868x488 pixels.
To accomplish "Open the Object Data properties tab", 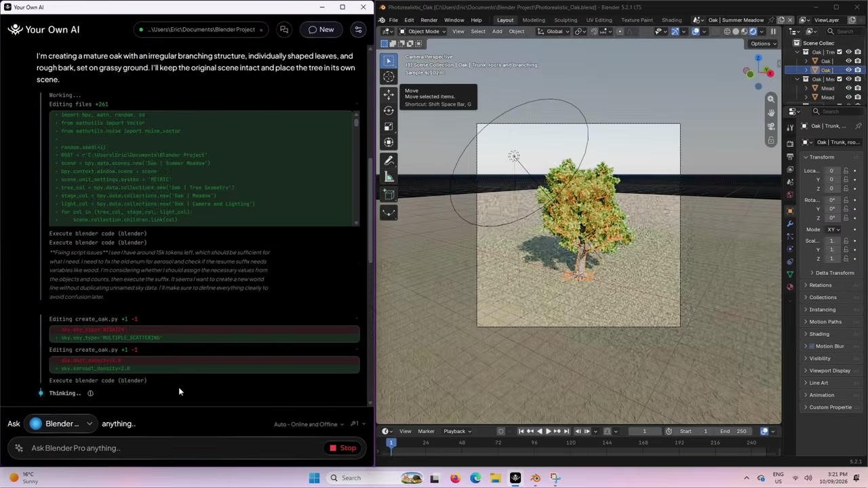I will 790,274.
